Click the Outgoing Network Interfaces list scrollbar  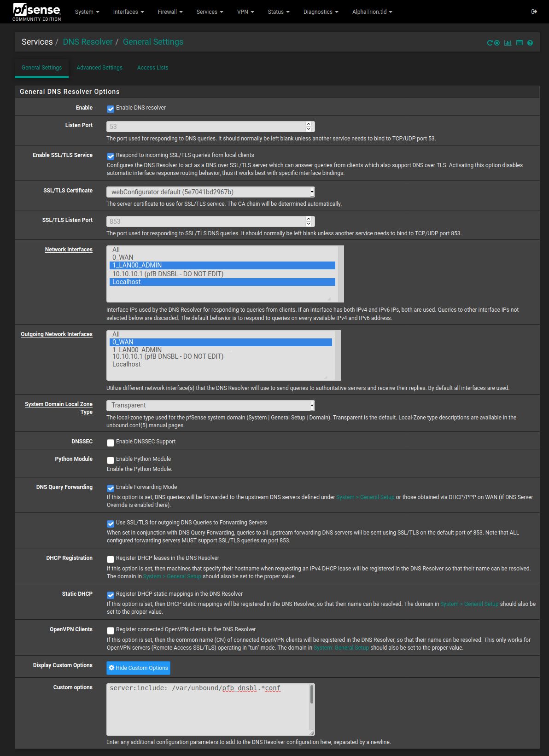[x=338, y=355]
